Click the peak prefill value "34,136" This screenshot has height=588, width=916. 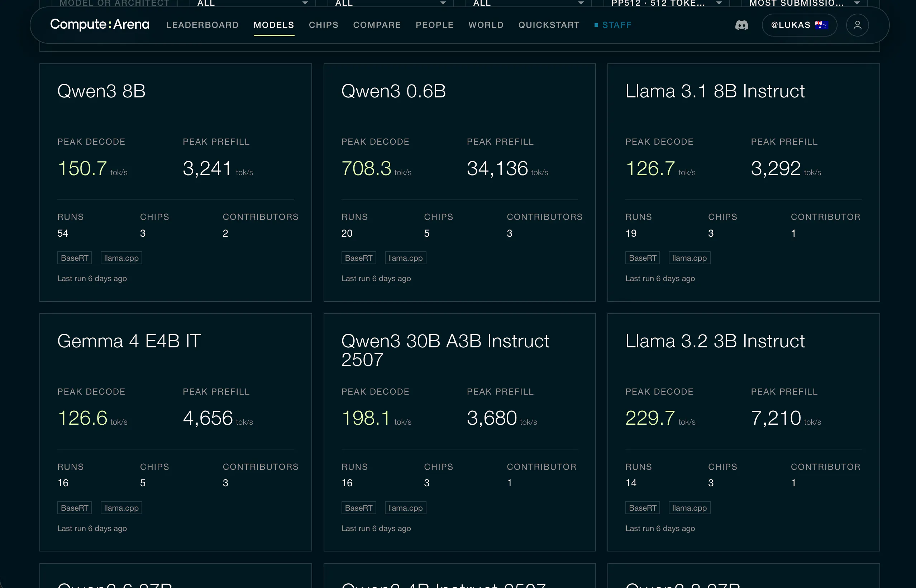tap(497, 168)
